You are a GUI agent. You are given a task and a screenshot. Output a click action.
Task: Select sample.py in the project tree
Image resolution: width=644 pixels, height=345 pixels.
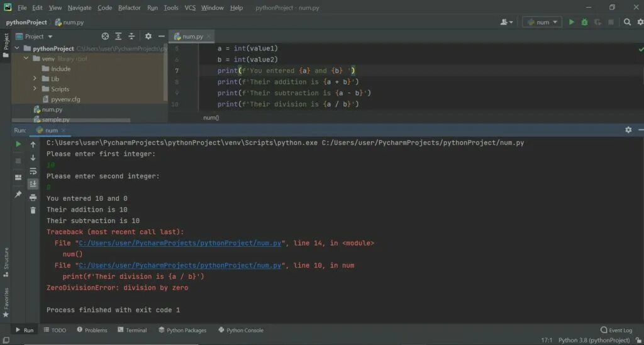[x=52, y=119]
